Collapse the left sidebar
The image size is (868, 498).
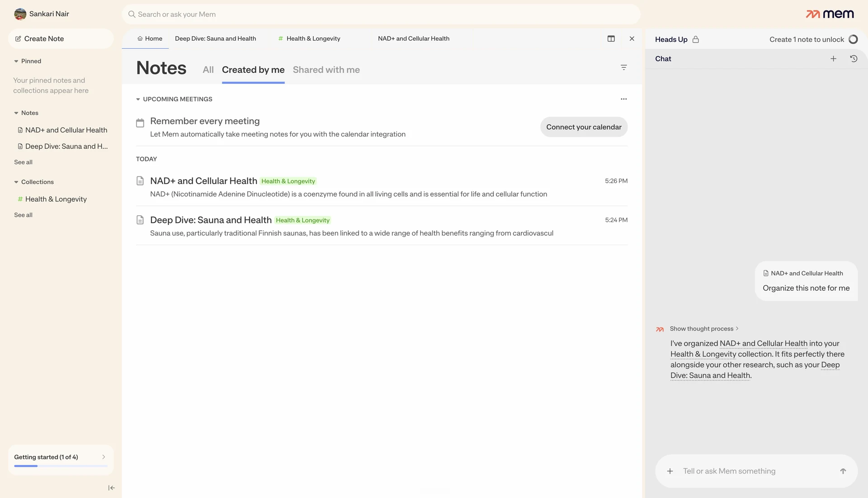pyautogui.click(x=111, y=488)
